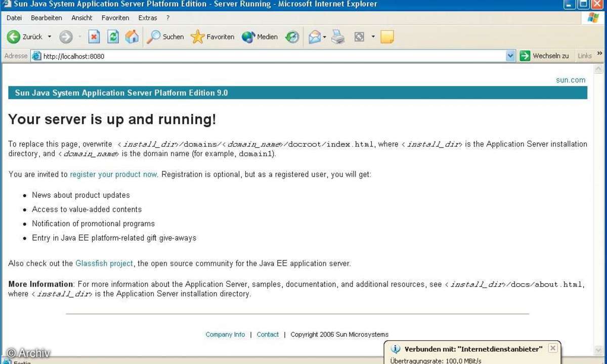Click the heading 'Your server is up and running!'
This screenshot has width=607, height=364.
(x=112, y=119)
